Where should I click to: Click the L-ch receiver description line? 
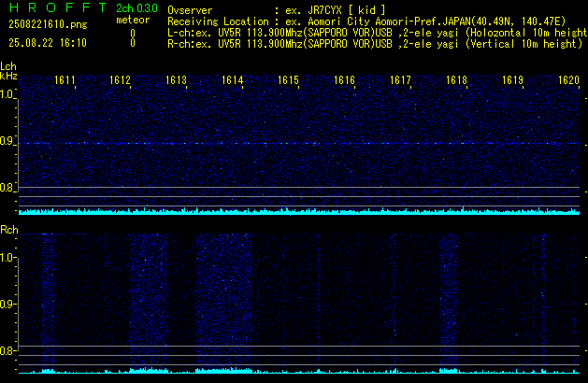point(378,33)
